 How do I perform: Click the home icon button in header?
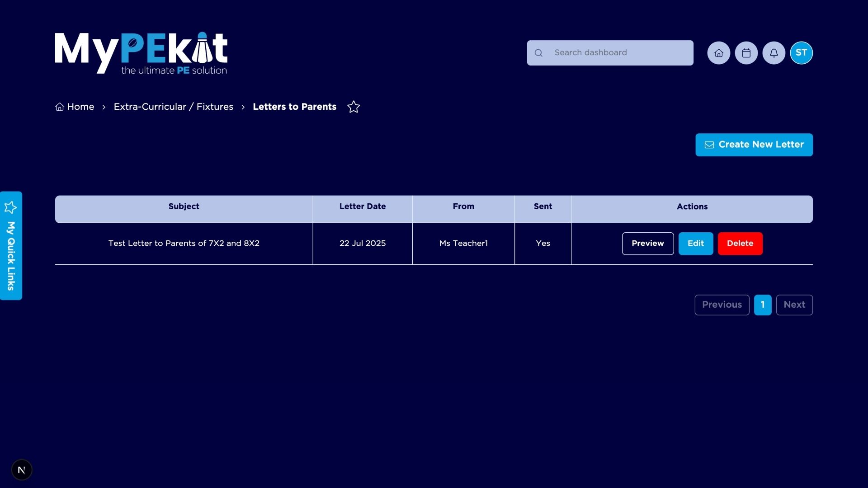tap(718, 53)
